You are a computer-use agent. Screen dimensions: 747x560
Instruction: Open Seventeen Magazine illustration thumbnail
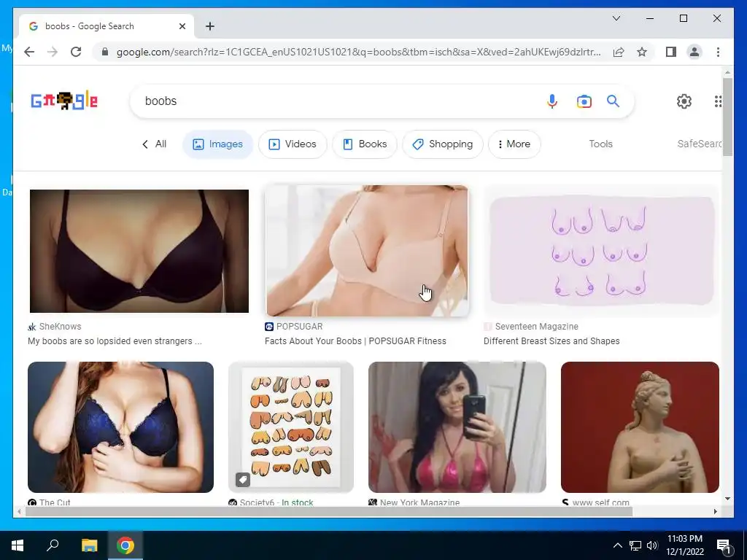pos(601,251)
